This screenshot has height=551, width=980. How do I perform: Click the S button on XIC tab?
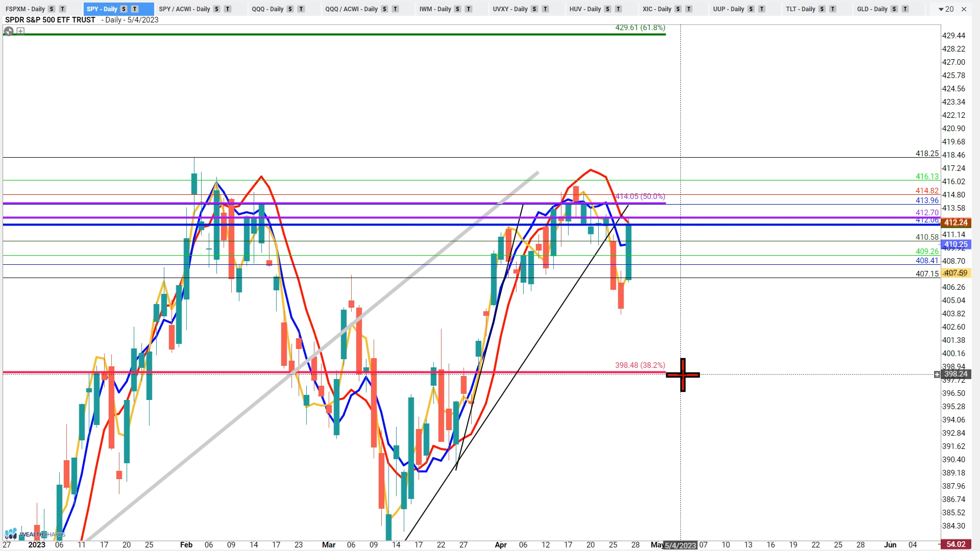click(678, 9)
